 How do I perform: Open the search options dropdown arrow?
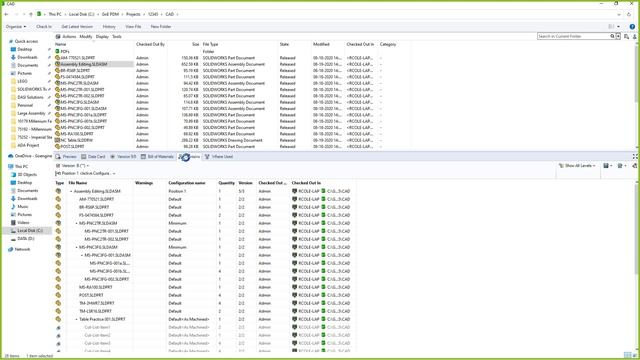pos(618,36)
